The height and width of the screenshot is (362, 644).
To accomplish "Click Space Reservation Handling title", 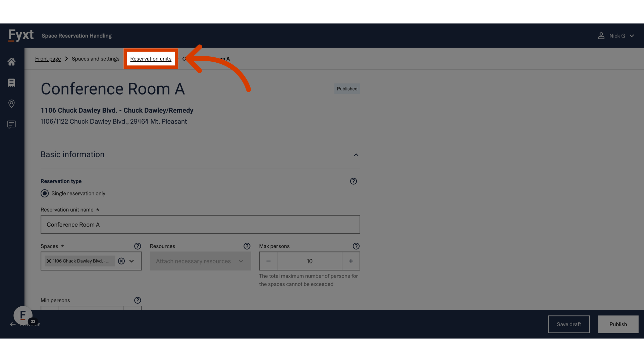I will click(76, 36).
